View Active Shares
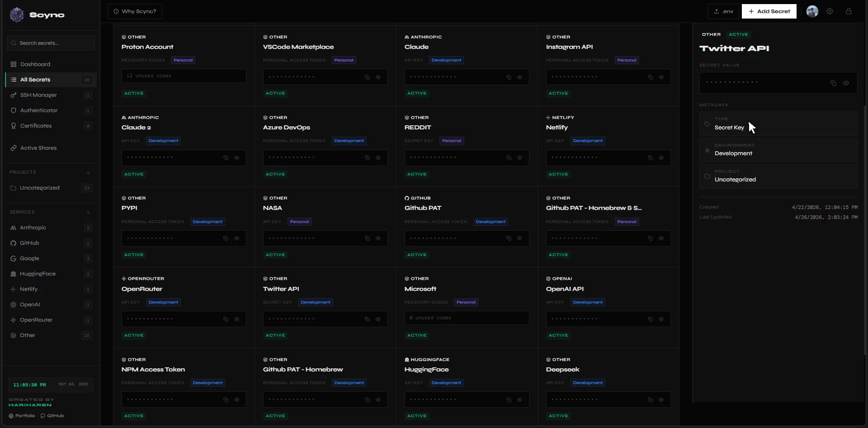868x428 pixels. point(51,148)
